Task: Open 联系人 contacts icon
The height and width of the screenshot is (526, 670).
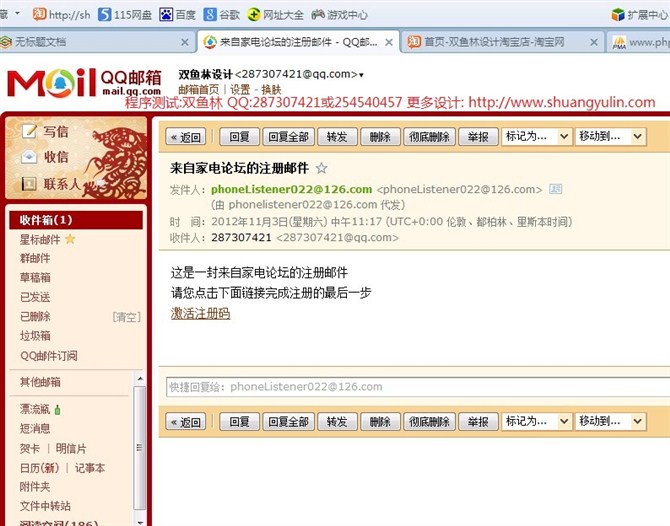Action: pyautogui.click(x=29, y=184)
